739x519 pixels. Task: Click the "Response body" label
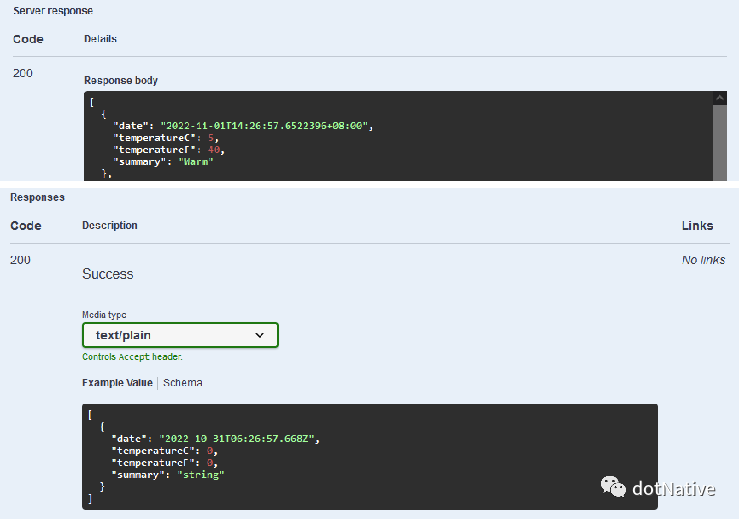[120, 80]
